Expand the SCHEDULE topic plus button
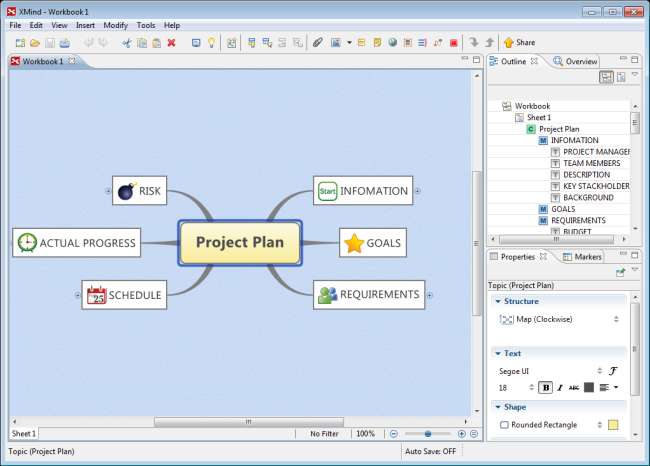Viewport: 650px width, 466px height. coord(78,295)
